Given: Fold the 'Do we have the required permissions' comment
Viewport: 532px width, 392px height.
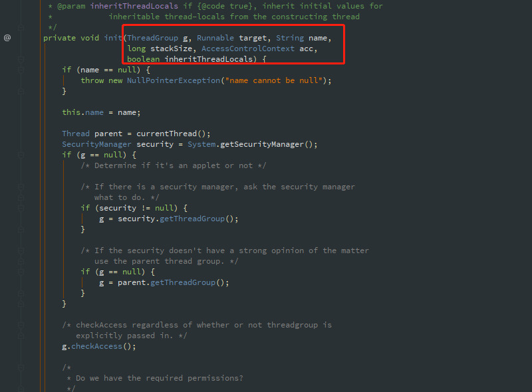Looking at the screenshot, I should [21, 367].
